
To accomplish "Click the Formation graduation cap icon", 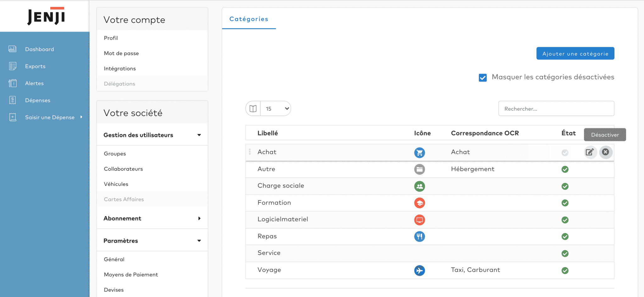I will tap(419, 203).
